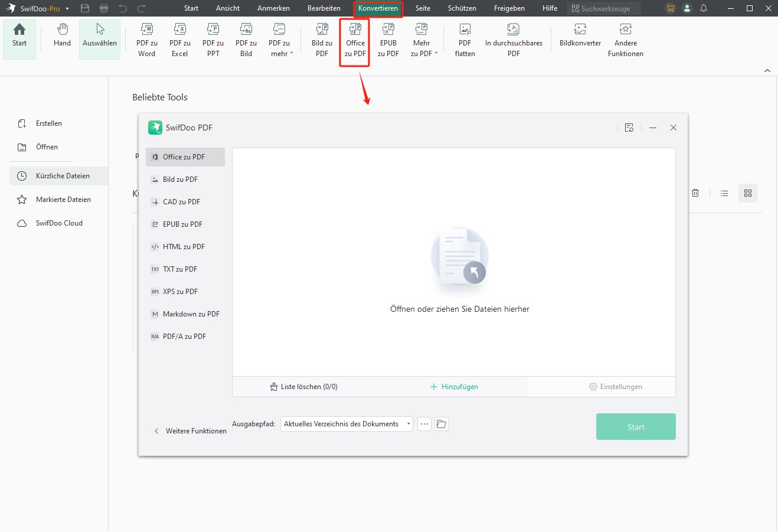The image size is (778, 532).
Task: Select Kürzliche Dateien in the sidebar
Action: point(58,176)
